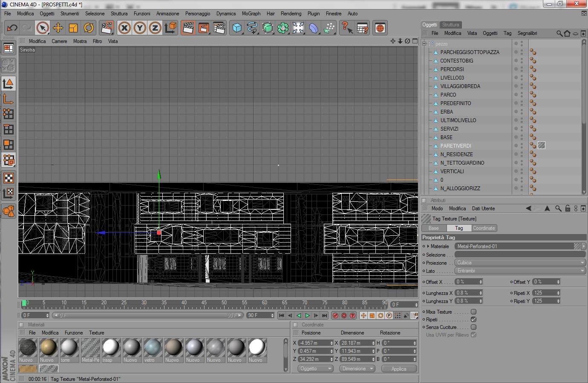588x383 pixels.
Task: Add a cube primitive object
Action: click(x=237, y=28)
